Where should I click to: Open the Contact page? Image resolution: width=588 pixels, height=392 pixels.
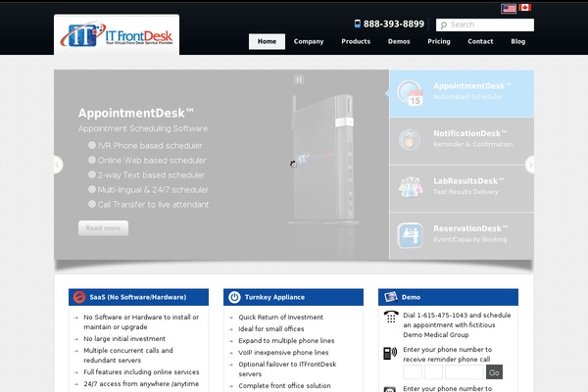coord(480,41)
